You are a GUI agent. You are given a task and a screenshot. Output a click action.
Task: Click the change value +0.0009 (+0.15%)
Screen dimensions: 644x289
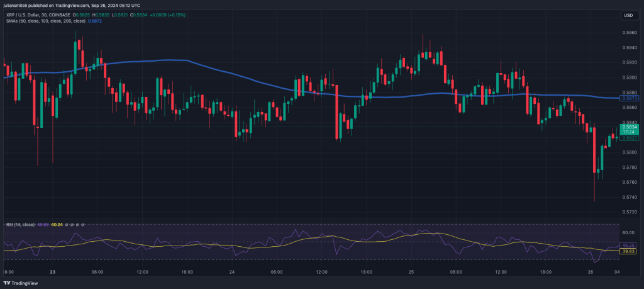(168, 15)
